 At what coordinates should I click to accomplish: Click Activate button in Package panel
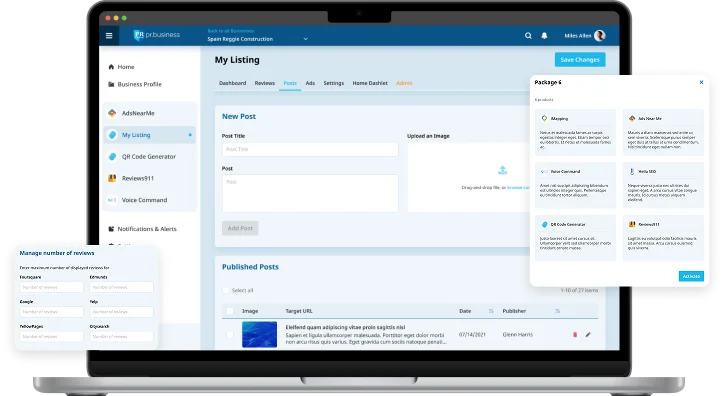coord(691,276)
